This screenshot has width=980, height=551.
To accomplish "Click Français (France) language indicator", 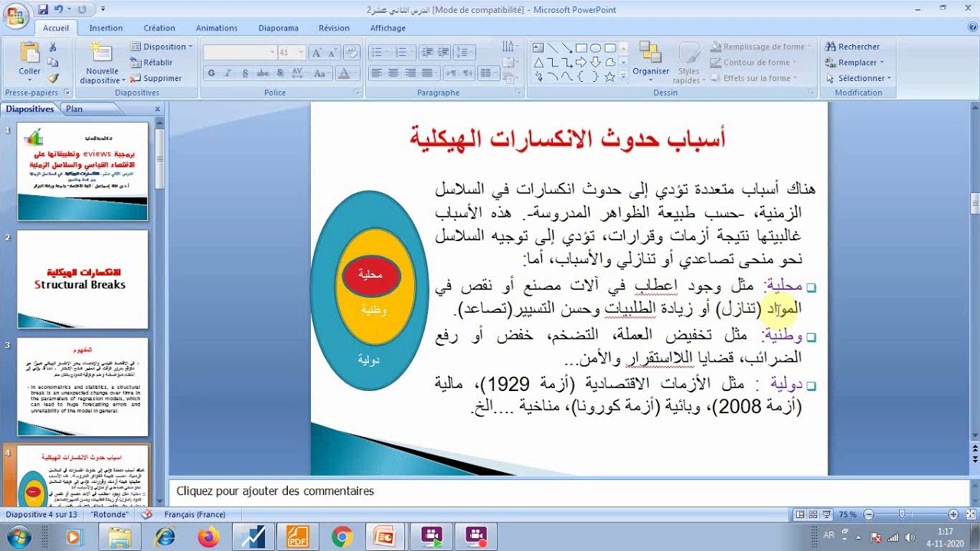I will (x=194, y=515).
